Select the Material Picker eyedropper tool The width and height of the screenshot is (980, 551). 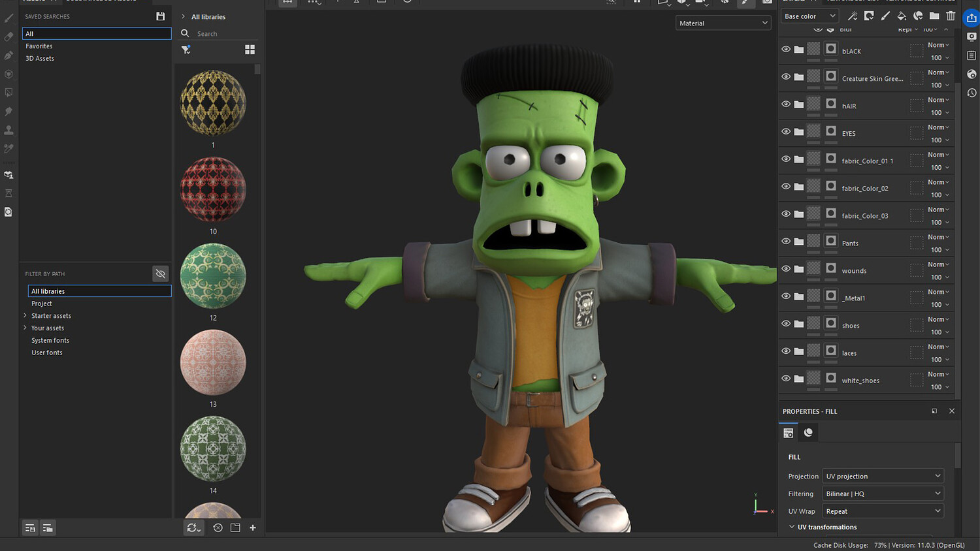click(8, 149)
